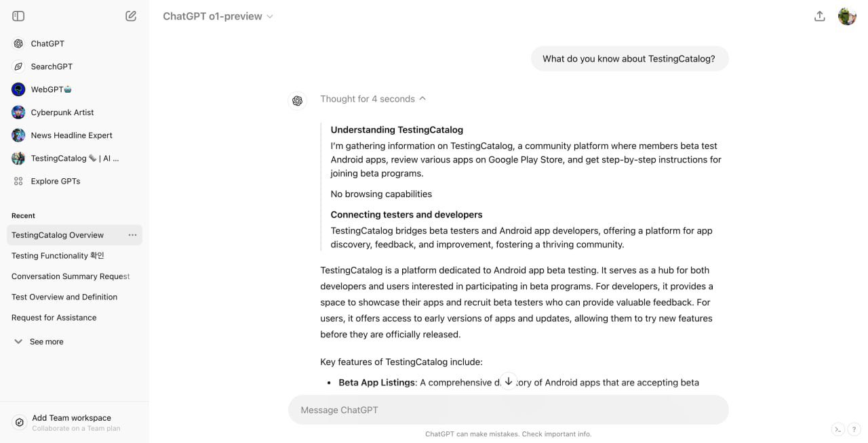Click the terminal prompt icon at bottom right
Viewport: 868px width, 443px height.
point(838,429)
